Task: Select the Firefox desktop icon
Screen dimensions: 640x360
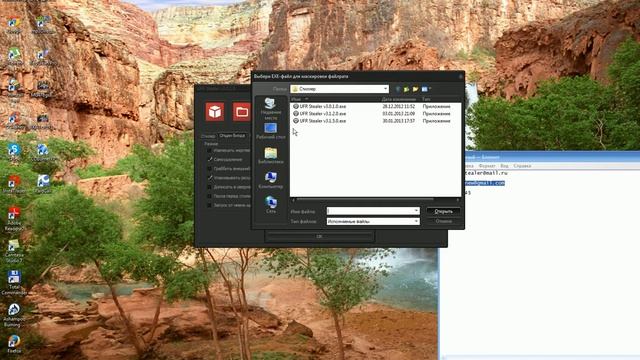Action: [x=13, y=344]
